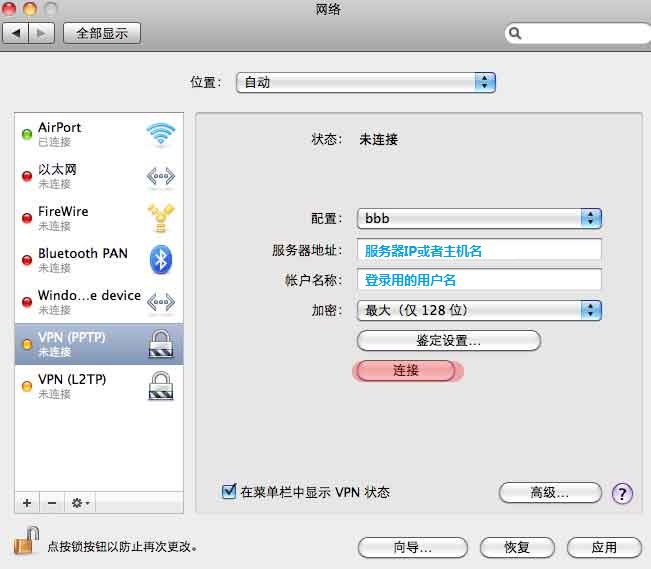Toggle 在菜单栏中显示 VPN 状态 checkbox
The height and width of the screenshot is (569, 651).
pyautogui.click(x=229, y=491)
